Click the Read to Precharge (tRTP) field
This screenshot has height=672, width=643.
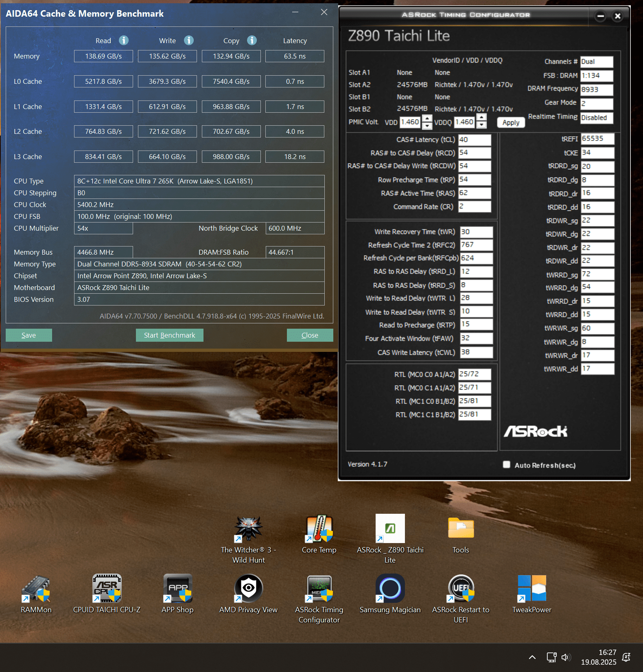point(476,324)
